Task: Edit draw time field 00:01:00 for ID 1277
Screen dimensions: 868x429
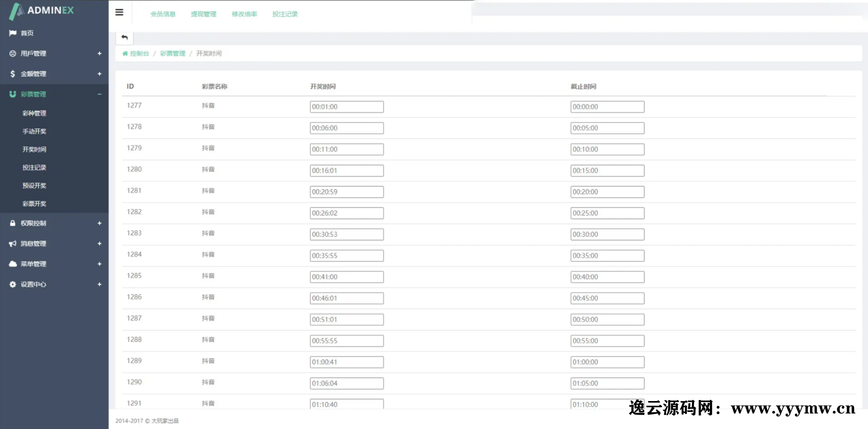Action: 347,107
